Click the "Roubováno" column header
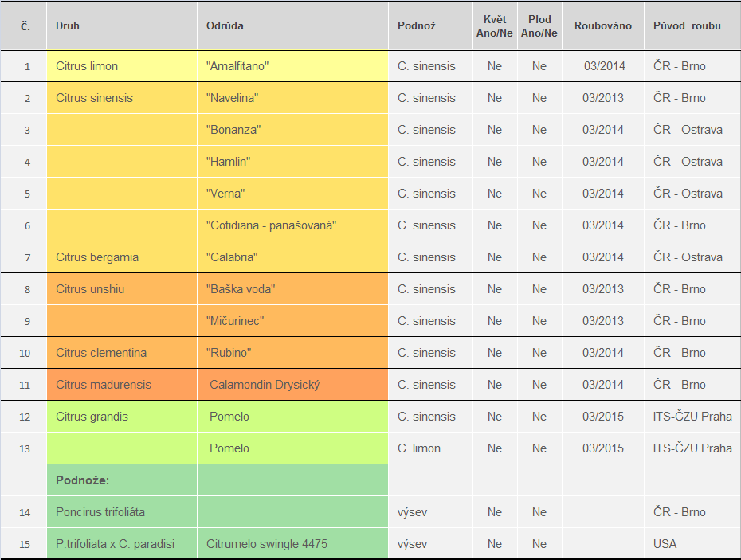The height and width of the screenshot is (560, 741). pos(603,25)
